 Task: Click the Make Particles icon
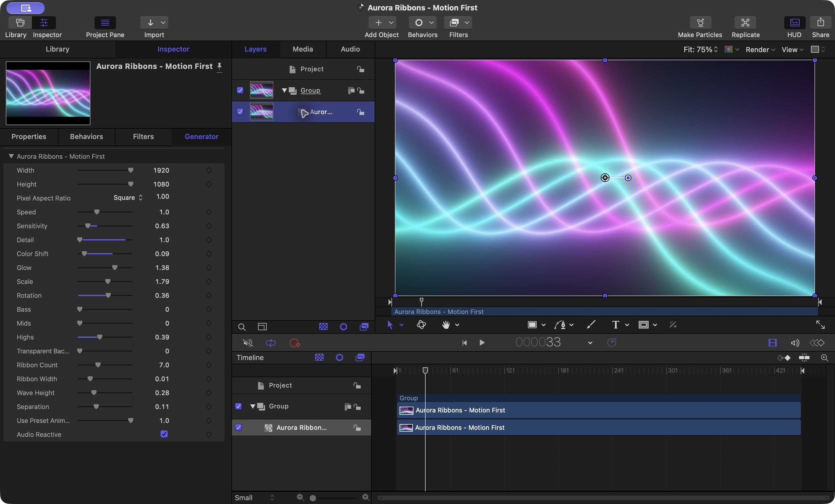click(700, 23)
